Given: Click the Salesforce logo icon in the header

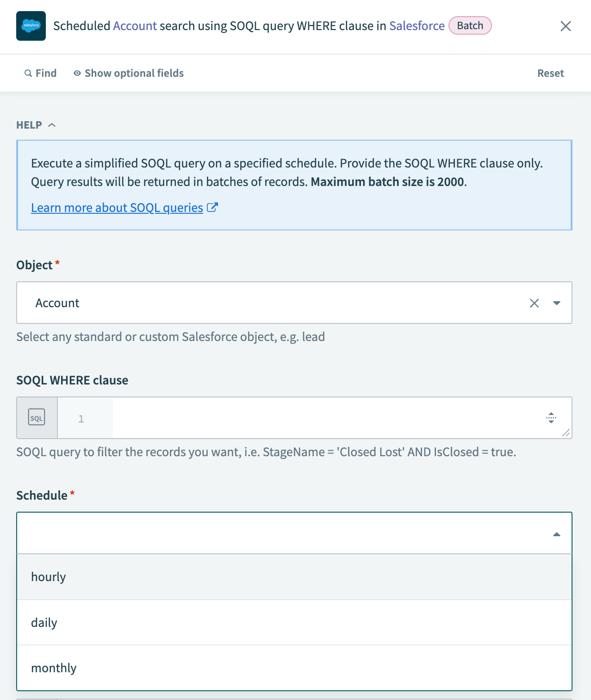Looking at the screenshot, I should click(31, 26).
